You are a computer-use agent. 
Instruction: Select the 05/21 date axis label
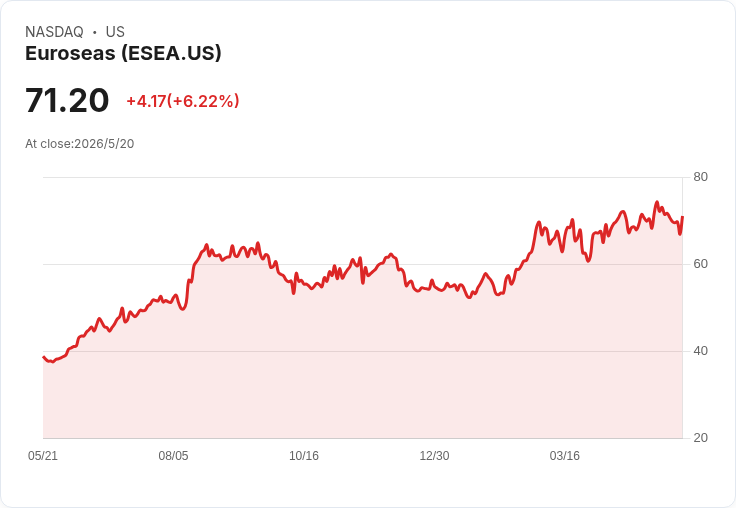pos(43,456)
